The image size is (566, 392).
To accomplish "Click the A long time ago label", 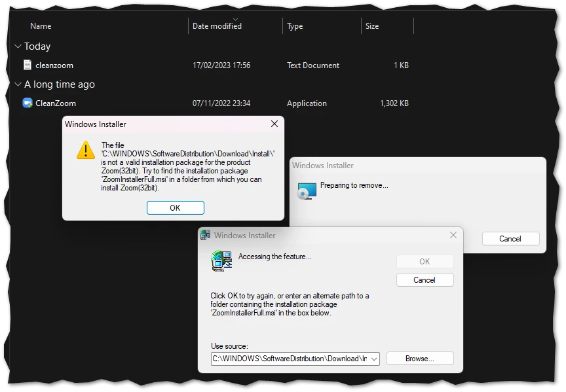I will click(60, 84).
